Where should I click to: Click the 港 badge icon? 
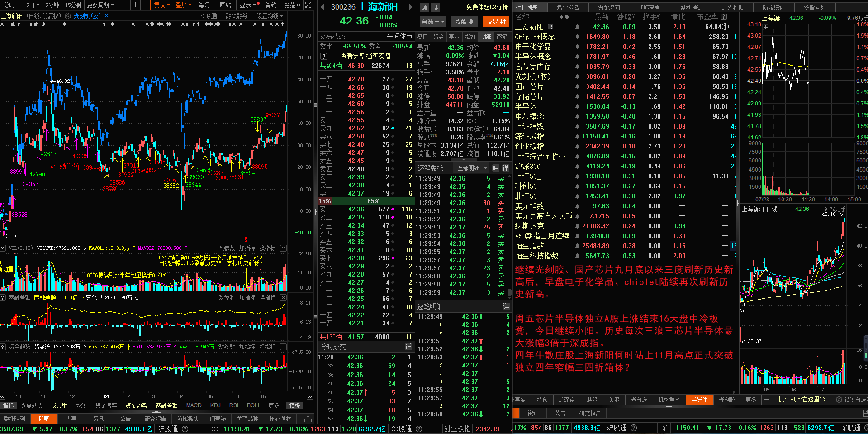tap(435, 7)
